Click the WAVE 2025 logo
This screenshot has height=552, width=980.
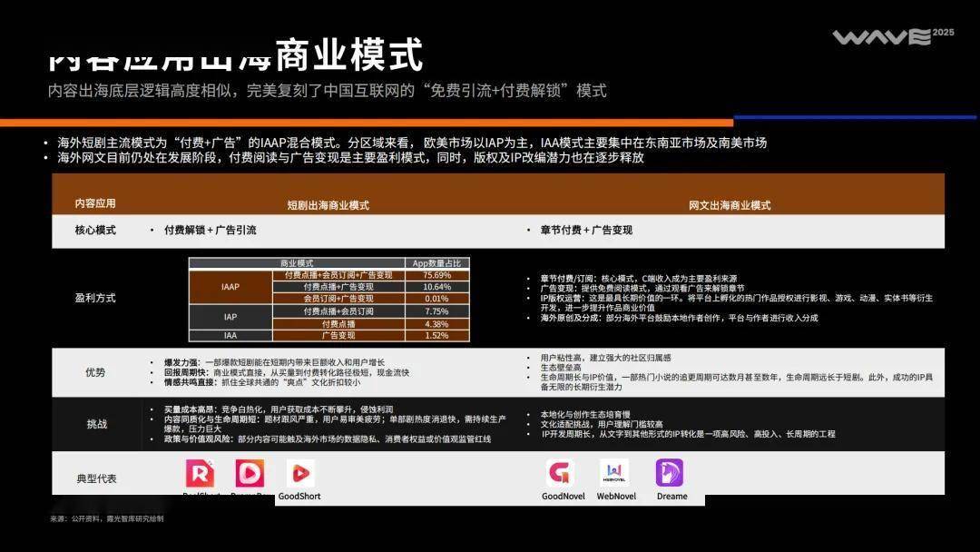[x=880, y=37]
